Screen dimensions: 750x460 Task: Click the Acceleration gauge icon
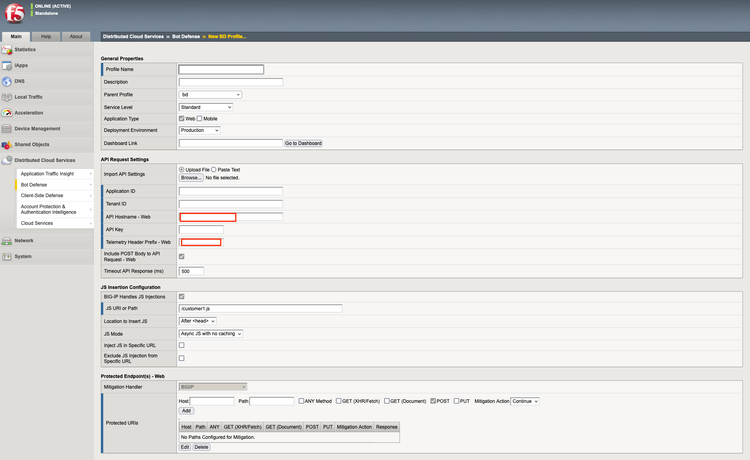(x=7, y=113)
